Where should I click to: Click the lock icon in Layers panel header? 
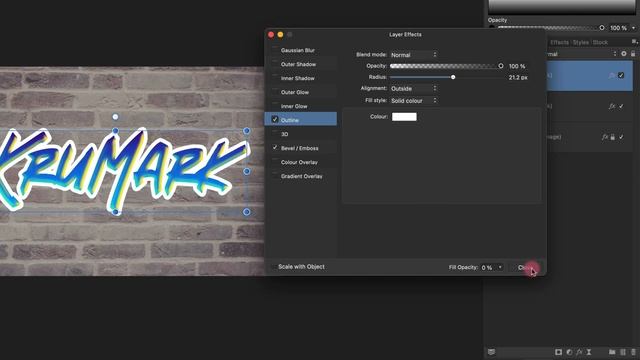point(633,54)
